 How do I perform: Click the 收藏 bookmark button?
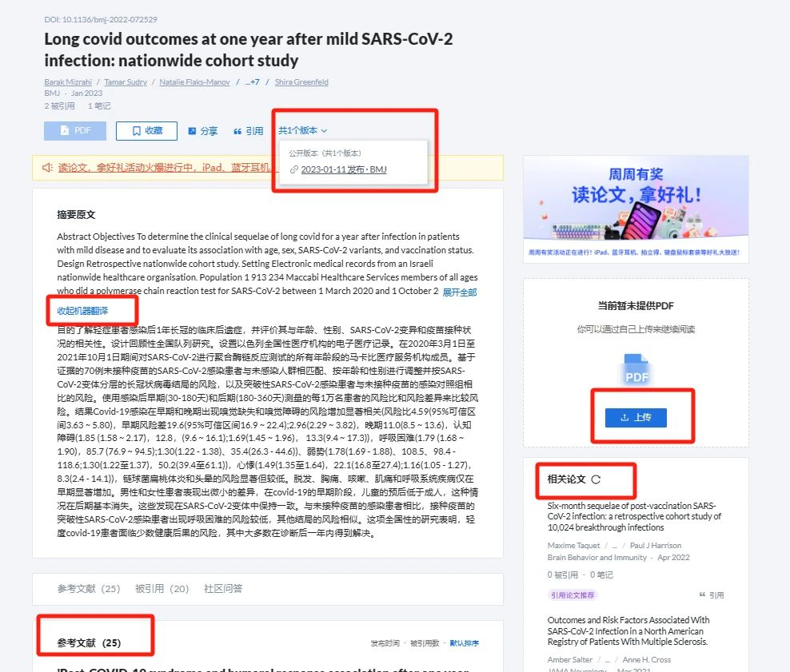pyautogui.click(x=146, y=131)
